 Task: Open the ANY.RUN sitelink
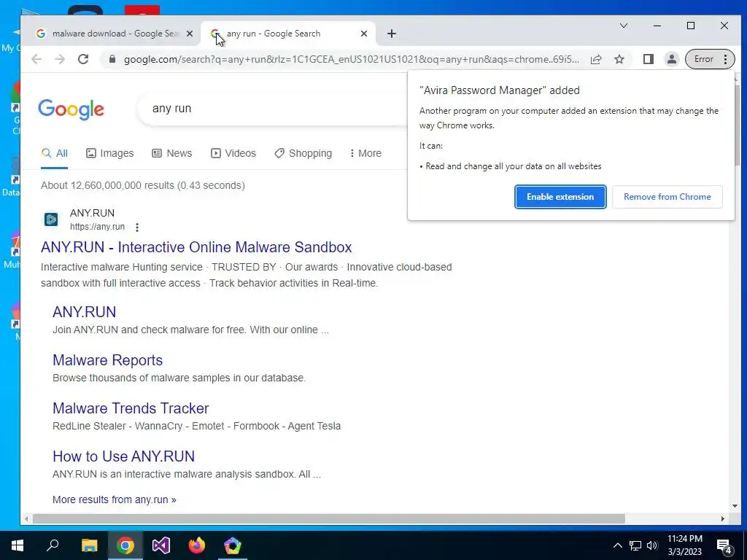click(85, 312)
